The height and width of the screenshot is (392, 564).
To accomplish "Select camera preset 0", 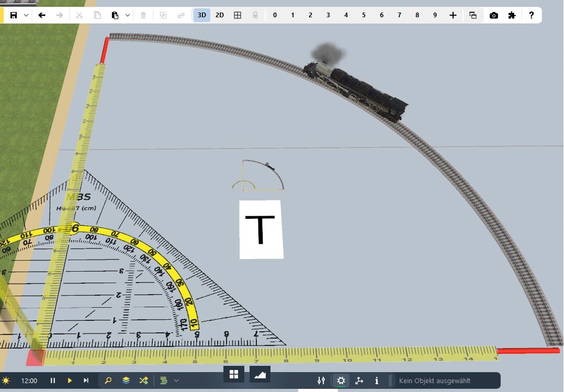I will click(x=275, y=15).
